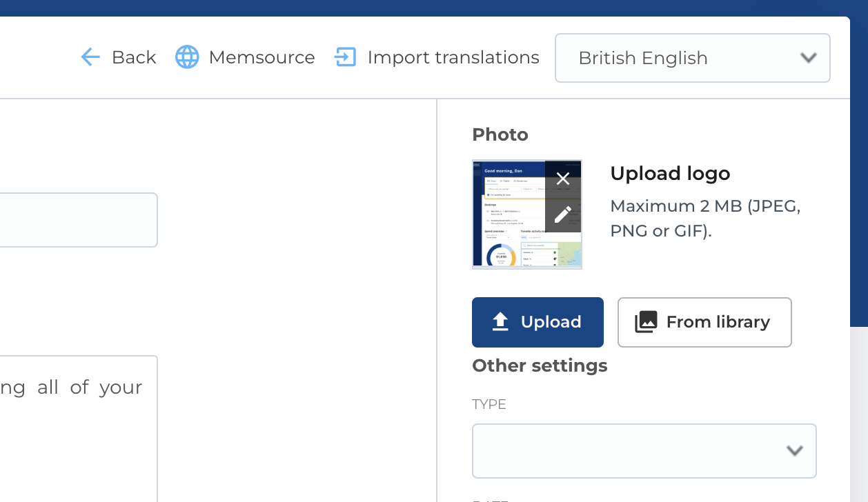868x502 pixels.
Task: Open the chevron on the TYPE selector
Action: pyautogui.click(x=795, y=451)
